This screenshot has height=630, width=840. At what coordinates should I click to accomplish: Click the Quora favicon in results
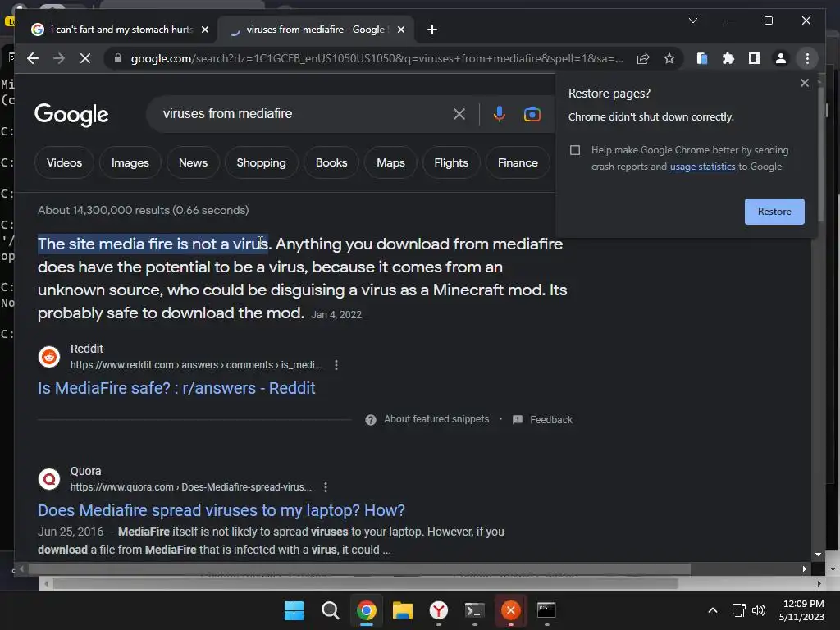point(49,478)
